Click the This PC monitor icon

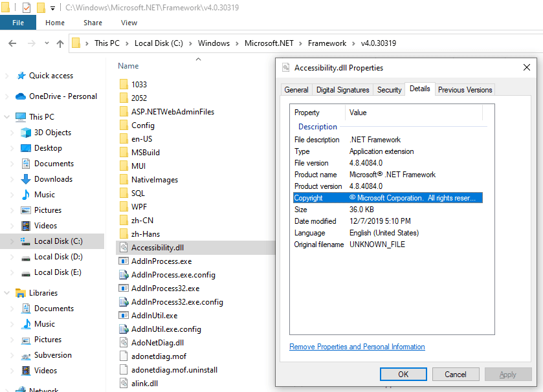click(21, 117)
